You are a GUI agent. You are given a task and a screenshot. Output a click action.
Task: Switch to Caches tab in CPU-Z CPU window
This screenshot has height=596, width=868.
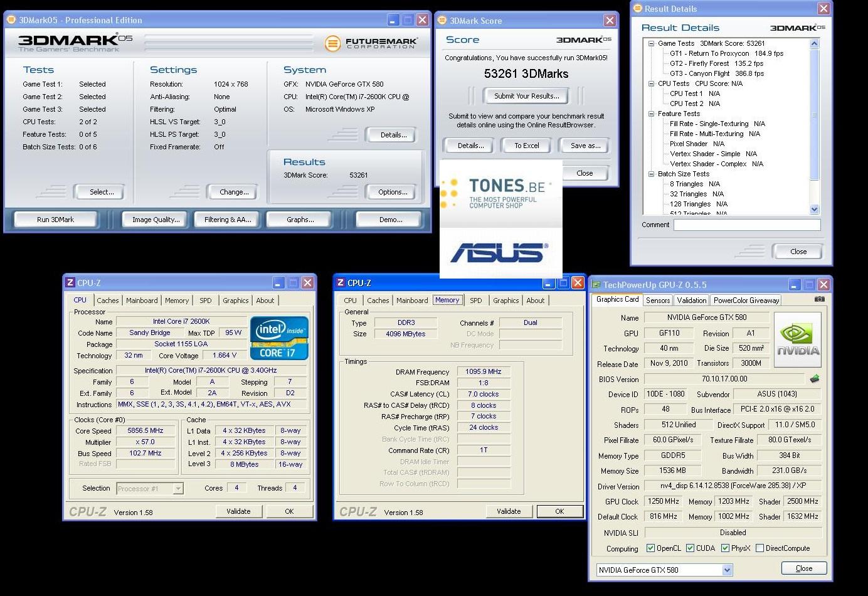pos(107,301)
